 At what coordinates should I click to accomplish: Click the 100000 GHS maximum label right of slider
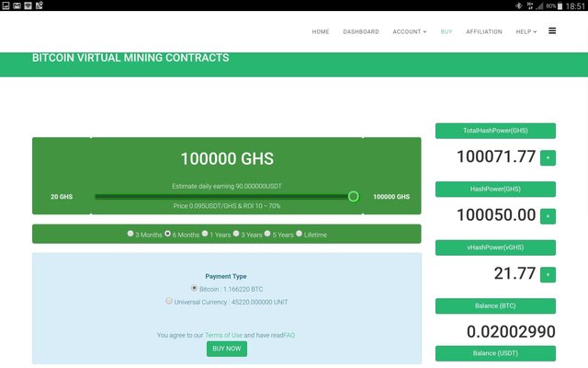click(x=391, y=196)
